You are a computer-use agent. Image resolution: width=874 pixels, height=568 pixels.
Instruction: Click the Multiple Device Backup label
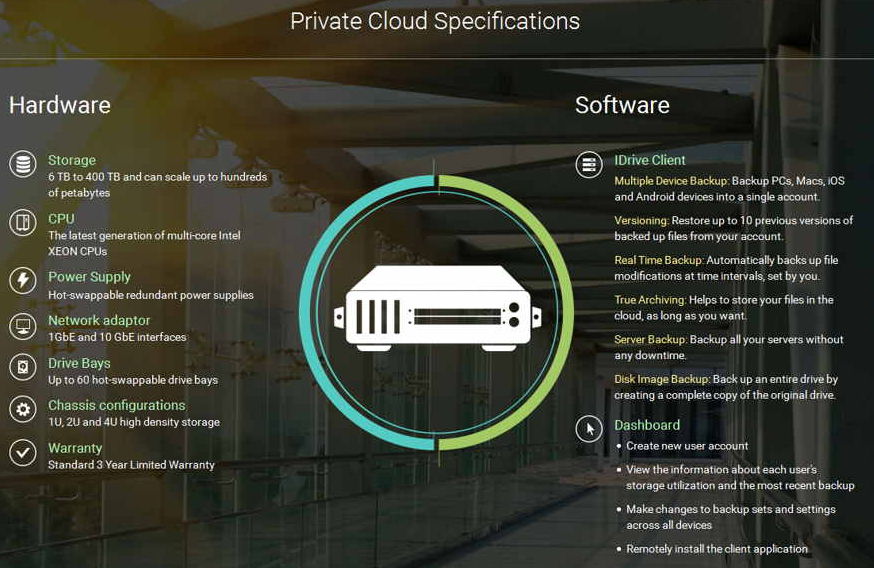click(x=672, y=181)
